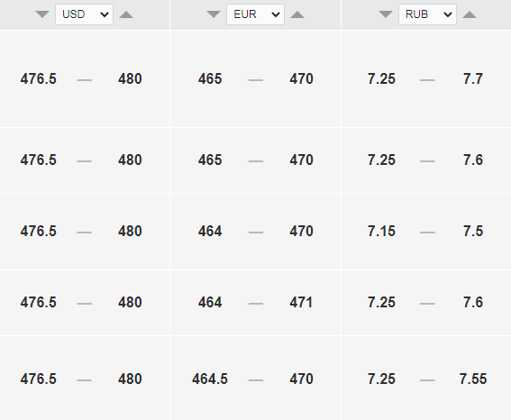Viewport: 511px width, 420px height.
Task: Click the 464.5 EUR buy rate
Action: pos(210,379)
